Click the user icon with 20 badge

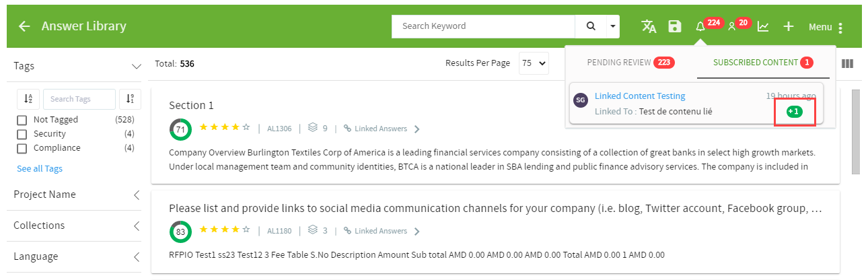[731, 27]
